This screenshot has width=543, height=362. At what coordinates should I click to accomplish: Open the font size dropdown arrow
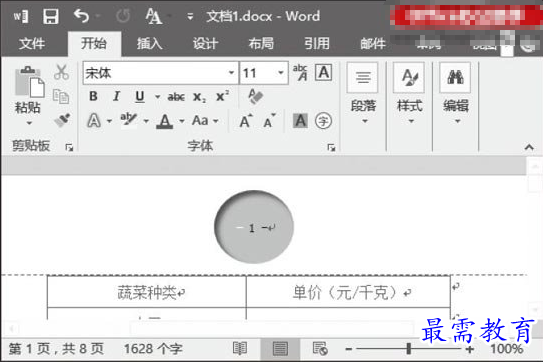[281, 73]
